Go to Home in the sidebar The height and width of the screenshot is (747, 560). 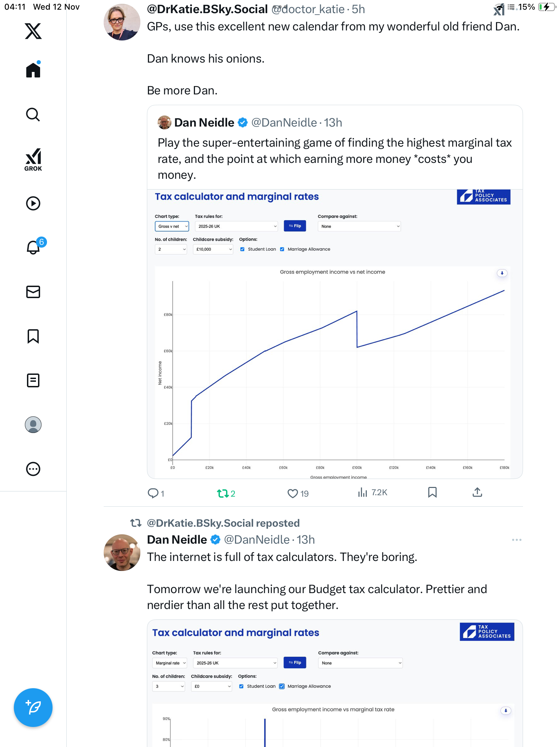point(33,70)
